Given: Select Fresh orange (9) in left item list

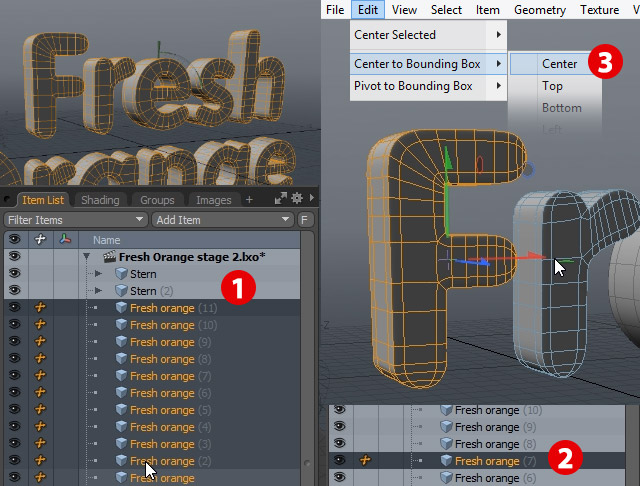Looking at the screenshot, I should coord(171,342).
